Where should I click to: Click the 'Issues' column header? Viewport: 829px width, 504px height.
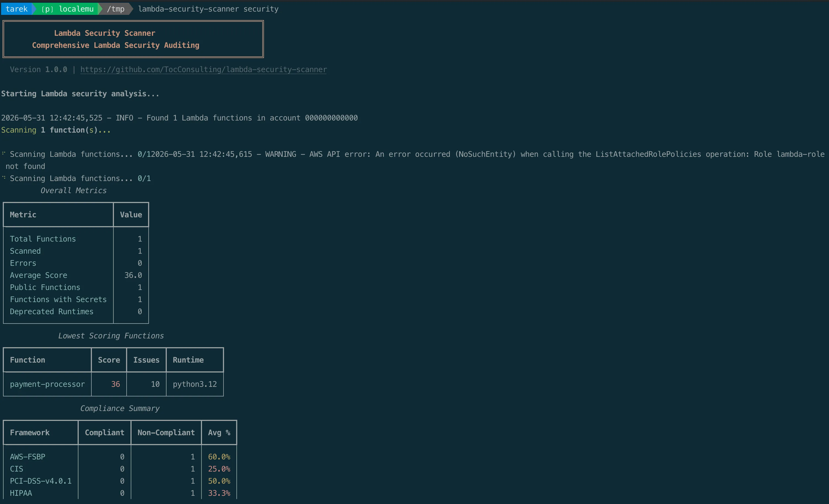coord(146,360)
